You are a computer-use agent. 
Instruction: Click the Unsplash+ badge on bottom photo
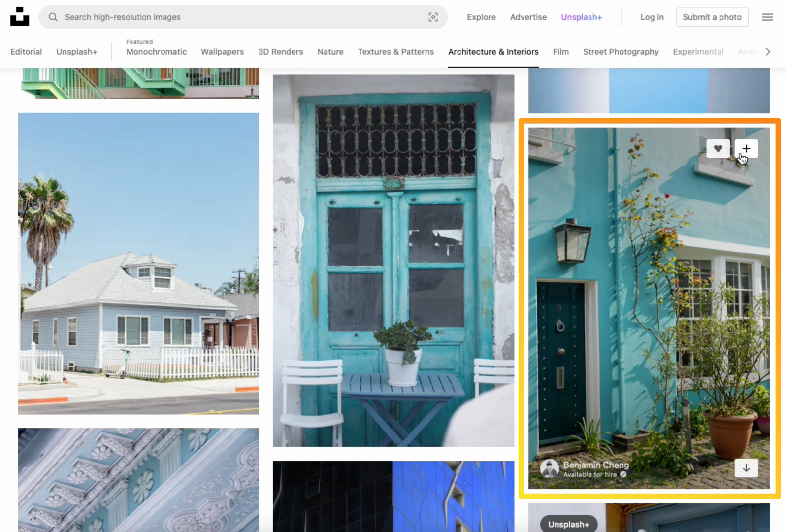click(x=569, y=524)
